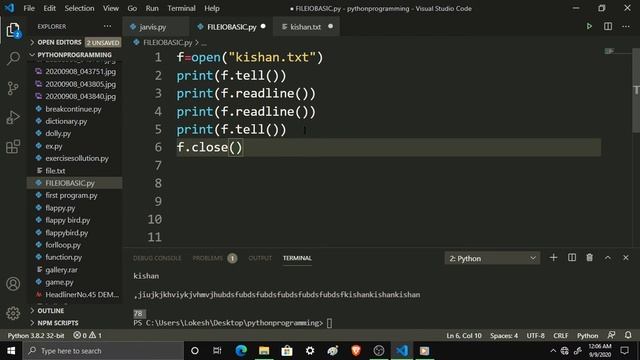Screen dimensions: 640x360
Task: Open Cortana circle on taskbar
Action: pos(195,351)
